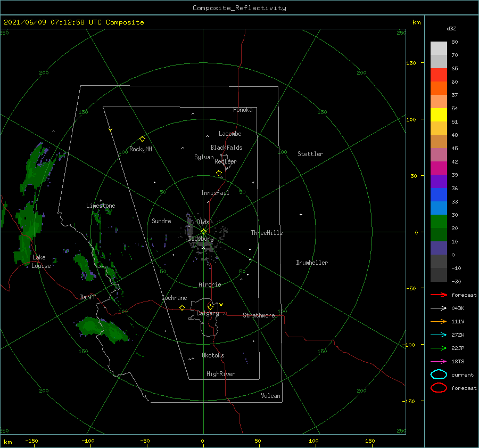Click the bright yellow swatch between 54 and 51
Image resolution: width=479 pixels, height=448 pixels.
439,115
